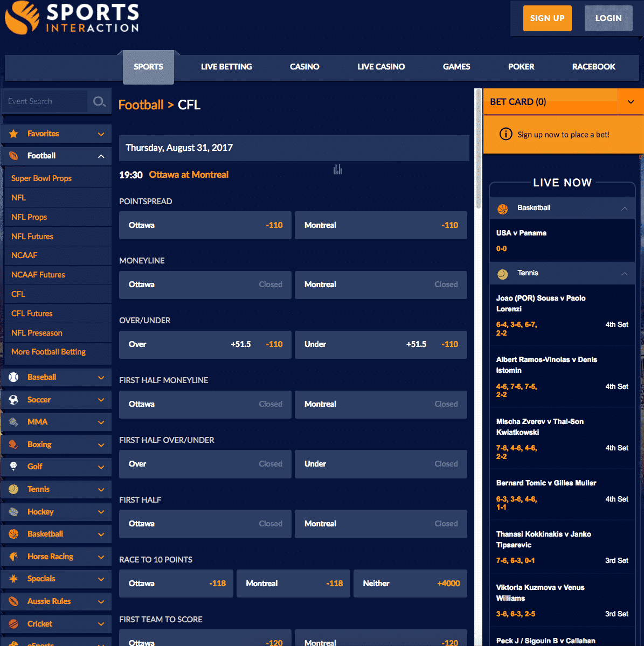
Task: Click the search magnifier icon
Action: (x=99, y=101)
